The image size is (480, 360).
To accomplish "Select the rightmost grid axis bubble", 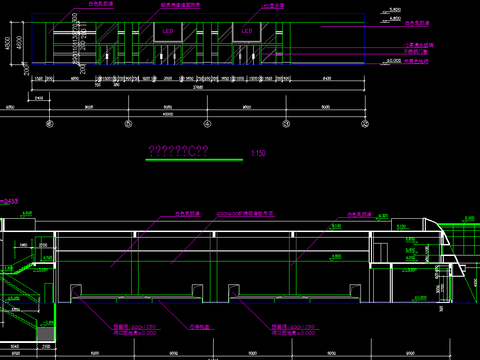I will click(x=365, y=124).
